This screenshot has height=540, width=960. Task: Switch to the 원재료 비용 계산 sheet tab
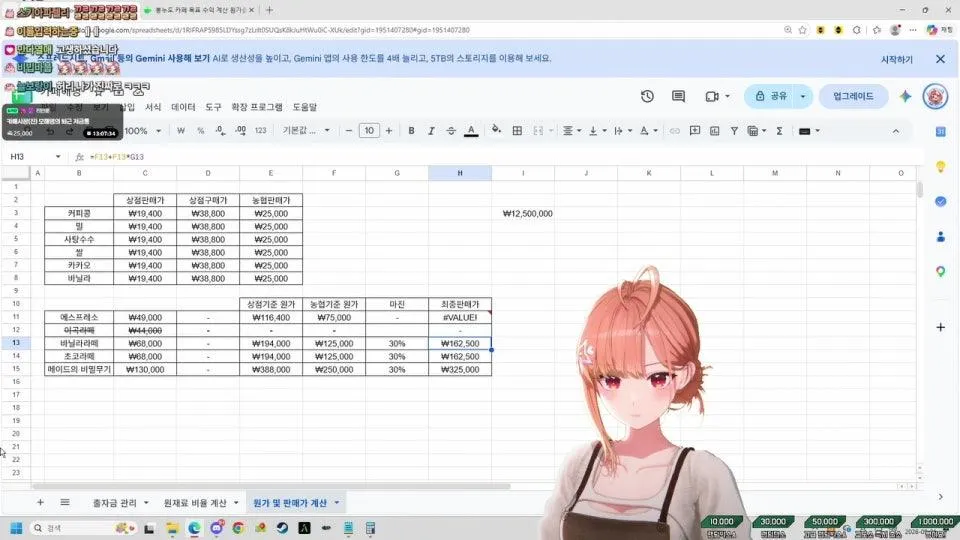tap(195, 503)
